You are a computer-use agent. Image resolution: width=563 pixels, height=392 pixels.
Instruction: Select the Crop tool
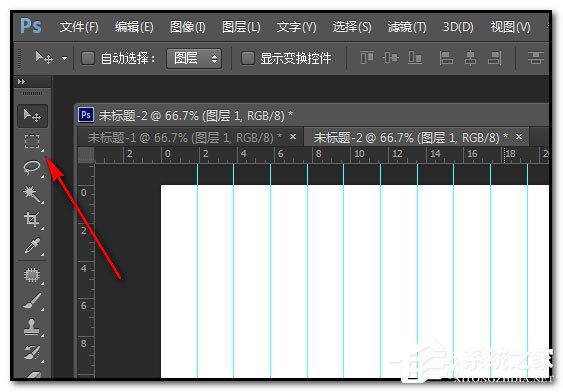click(32, 219)
